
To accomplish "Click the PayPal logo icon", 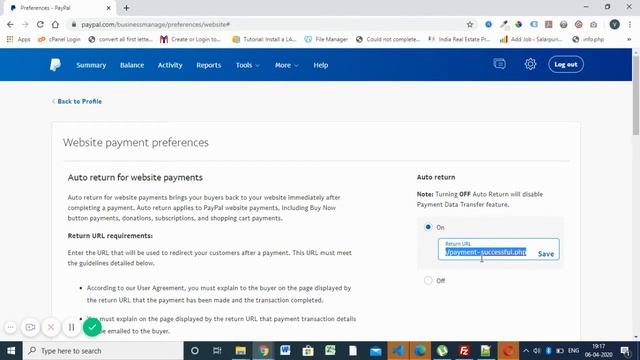I will coord(55,65).
